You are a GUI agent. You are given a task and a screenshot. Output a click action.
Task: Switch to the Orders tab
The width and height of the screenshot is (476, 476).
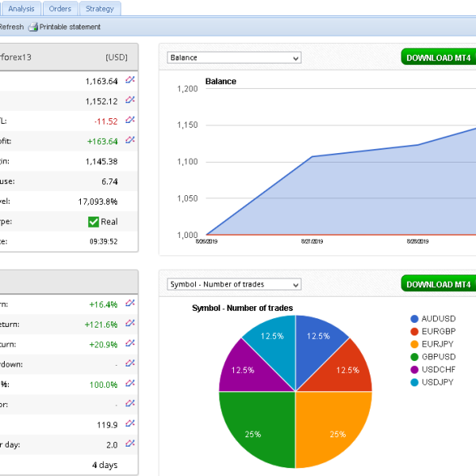[59, 9]
